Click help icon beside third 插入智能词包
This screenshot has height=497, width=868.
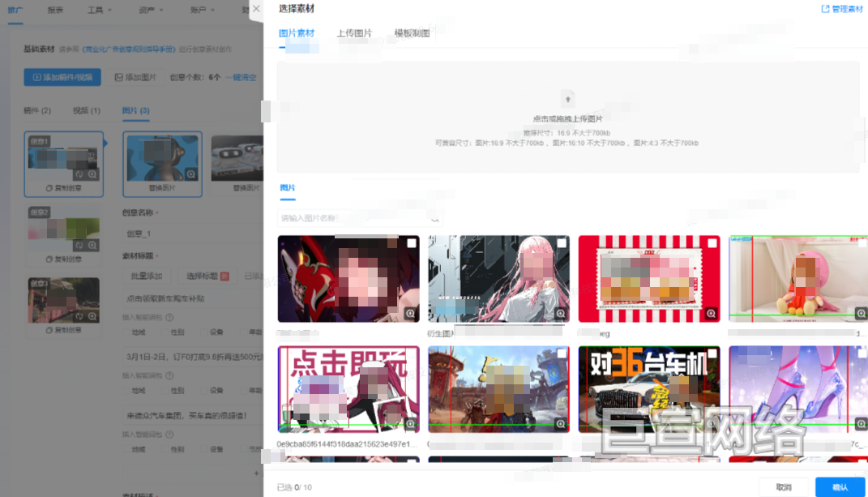click(169, 435)
